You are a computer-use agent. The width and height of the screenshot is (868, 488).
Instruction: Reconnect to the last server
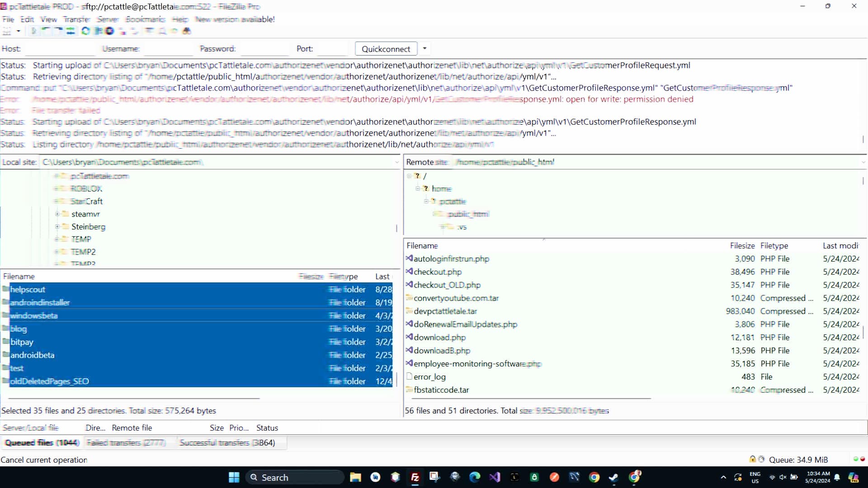click(134, 31)
